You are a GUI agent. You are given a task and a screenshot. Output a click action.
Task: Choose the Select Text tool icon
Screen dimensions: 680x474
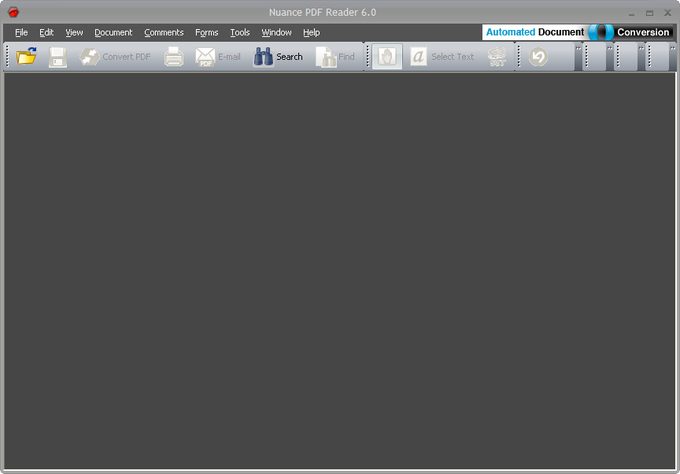click(x=418, y=56)
